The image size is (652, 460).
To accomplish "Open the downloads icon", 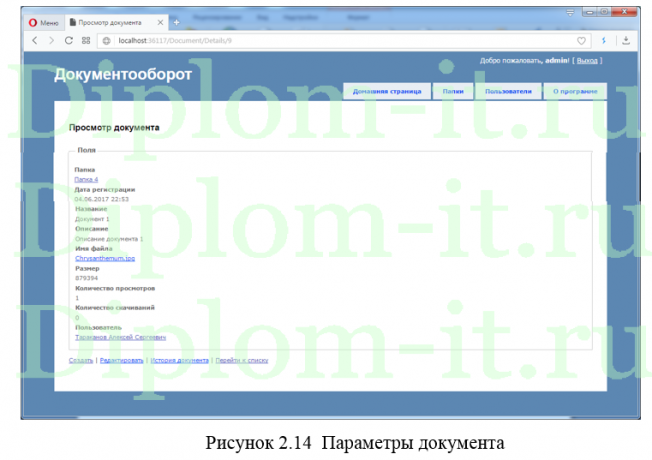I will click(x=626, y=40).
